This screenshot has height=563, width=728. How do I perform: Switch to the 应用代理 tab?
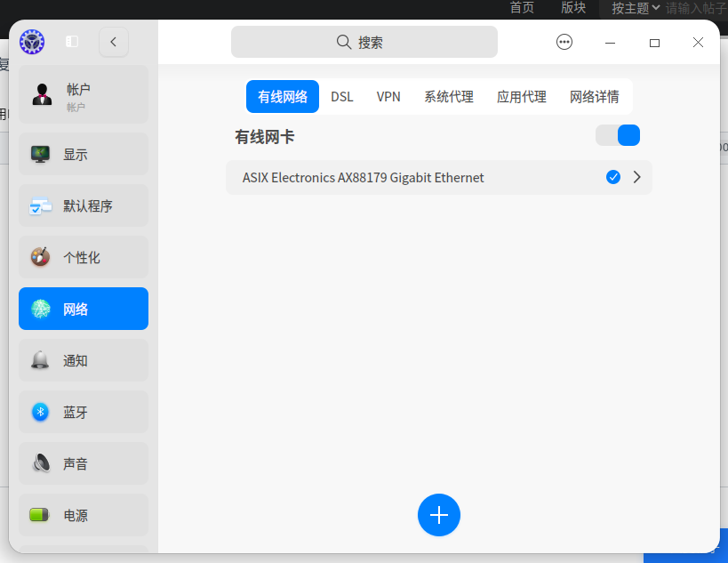pos(522,97)
